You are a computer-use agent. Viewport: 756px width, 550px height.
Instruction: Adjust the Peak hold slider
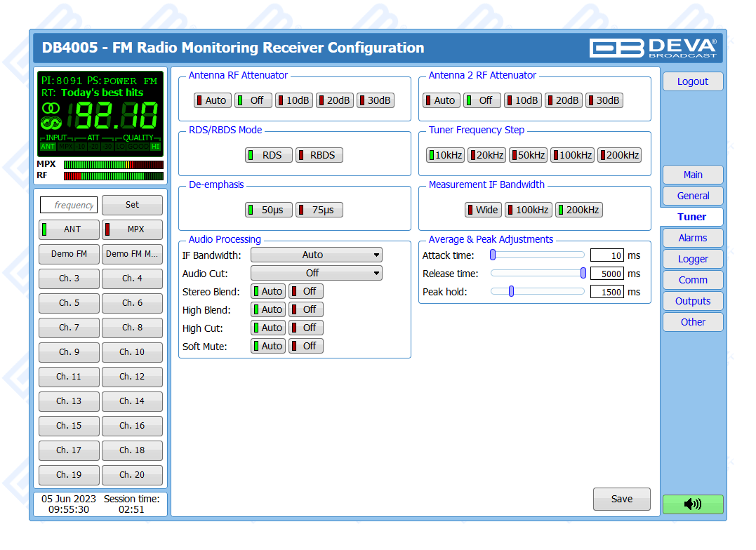511,292
